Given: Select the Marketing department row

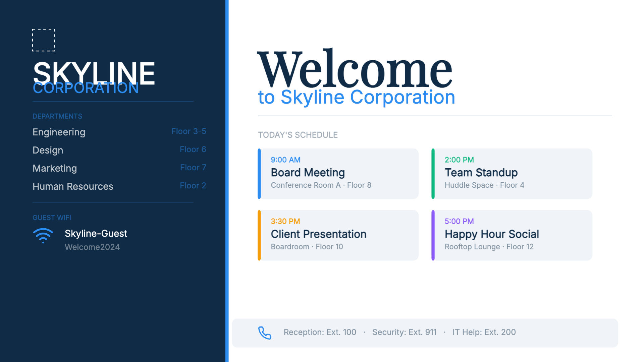Looking at the screenshot, I should pos(55,168).
